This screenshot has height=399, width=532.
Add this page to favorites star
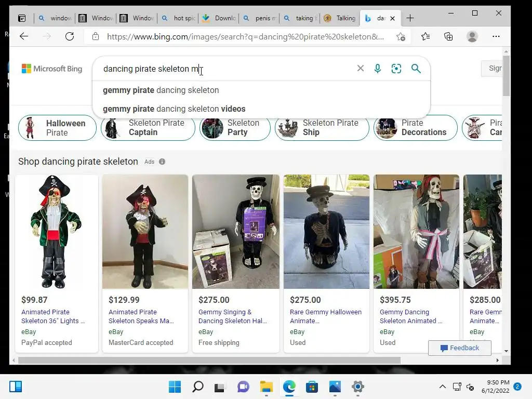tap(401, 37)
